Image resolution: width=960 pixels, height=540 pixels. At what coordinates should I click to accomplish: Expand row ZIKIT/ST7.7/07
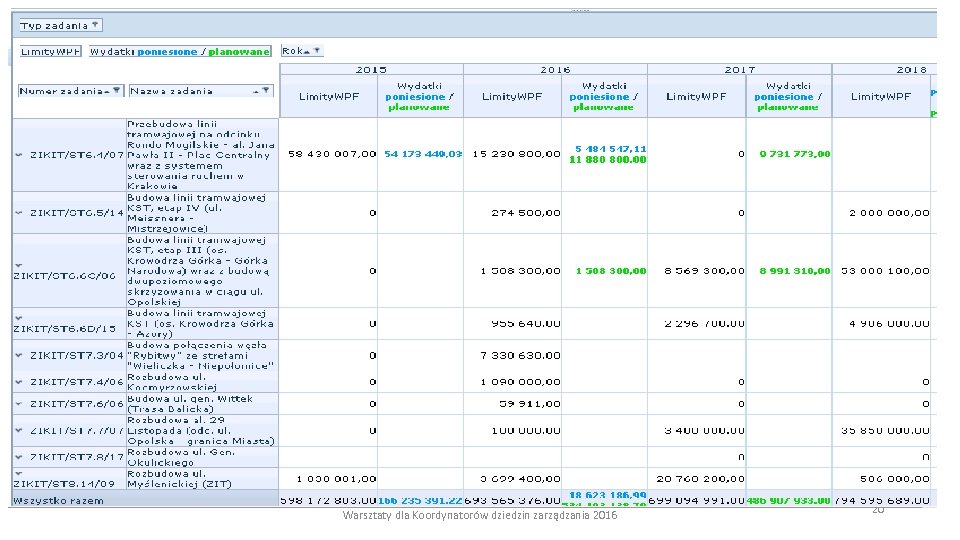tap(19, 430)
